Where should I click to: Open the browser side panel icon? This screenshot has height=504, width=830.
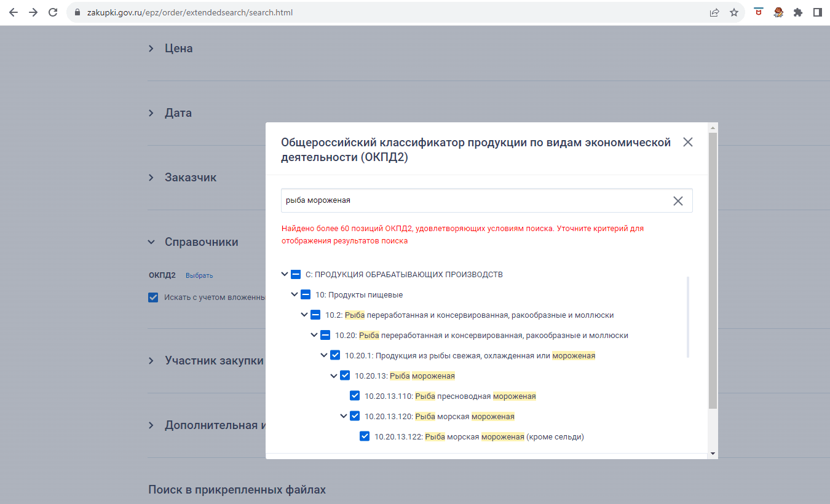coord(818,12)
